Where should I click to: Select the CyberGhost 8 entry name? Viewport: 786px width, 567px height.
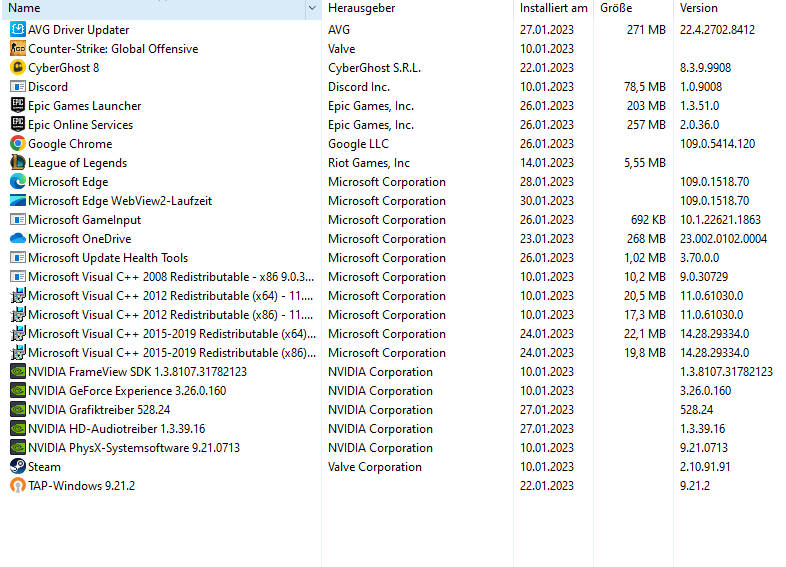[x=64, y=68]
